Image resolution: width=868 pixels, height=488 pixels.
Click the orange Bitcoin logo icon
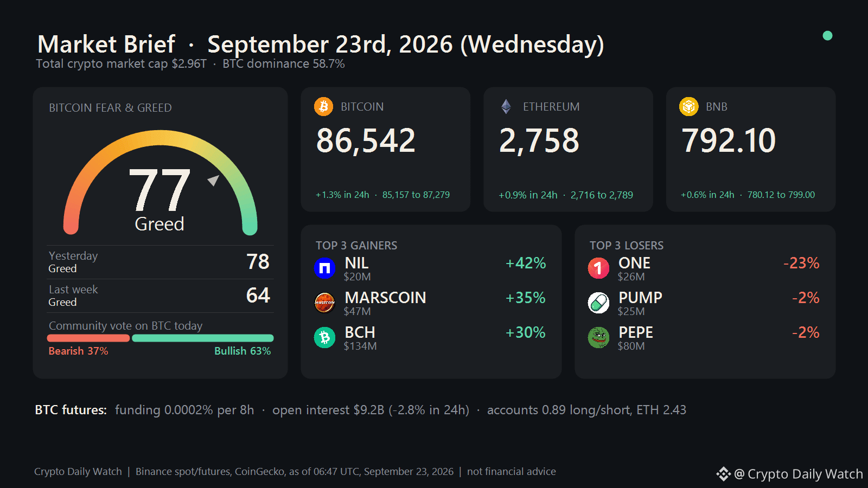coord(324,106)
